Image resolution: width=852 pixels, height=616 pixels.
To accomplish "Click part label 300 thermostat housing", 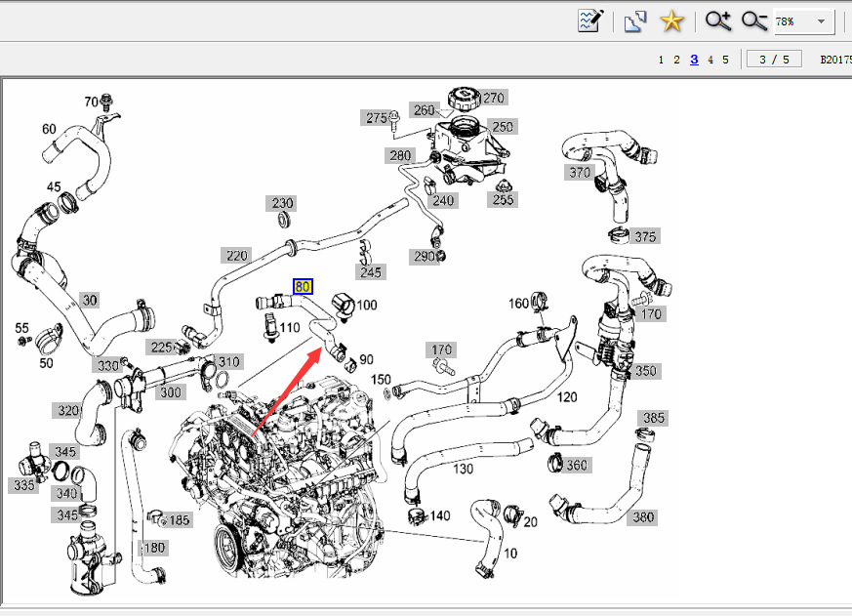I will (x=170, y=392).
